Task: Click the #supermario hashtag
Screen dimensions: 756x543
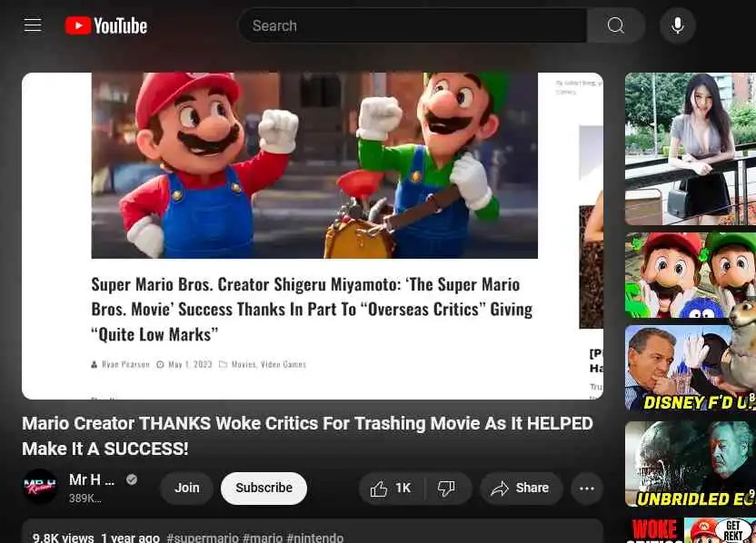Action: pos(203,538)
